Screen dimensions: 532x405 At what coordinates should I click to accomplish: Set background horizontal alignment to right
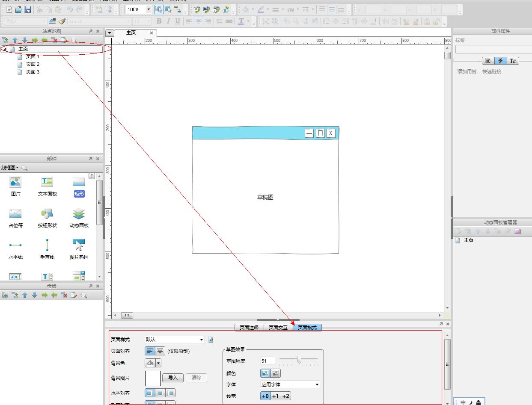click(170, 393)
